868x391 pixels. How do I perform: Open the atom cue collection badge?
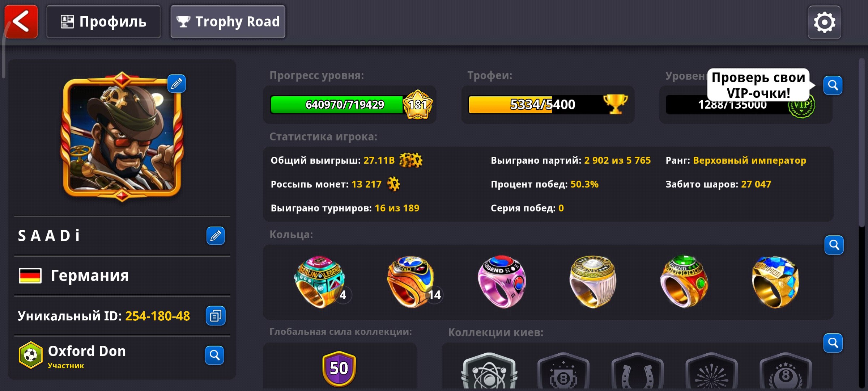[x=489, y=371]
